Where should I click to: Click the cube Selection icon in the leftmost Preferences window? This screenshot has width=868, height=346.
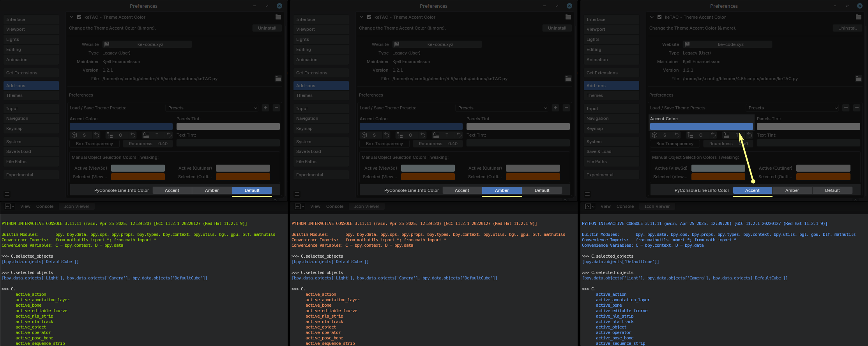(74, 135)
